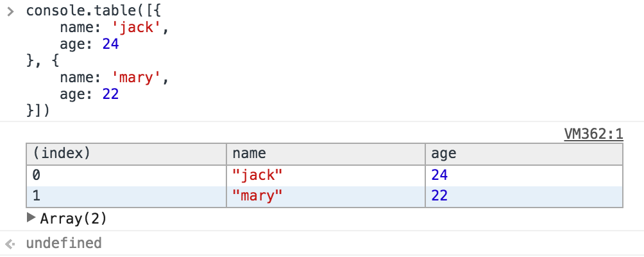Select the age cell showing 22

pos(524,196)
